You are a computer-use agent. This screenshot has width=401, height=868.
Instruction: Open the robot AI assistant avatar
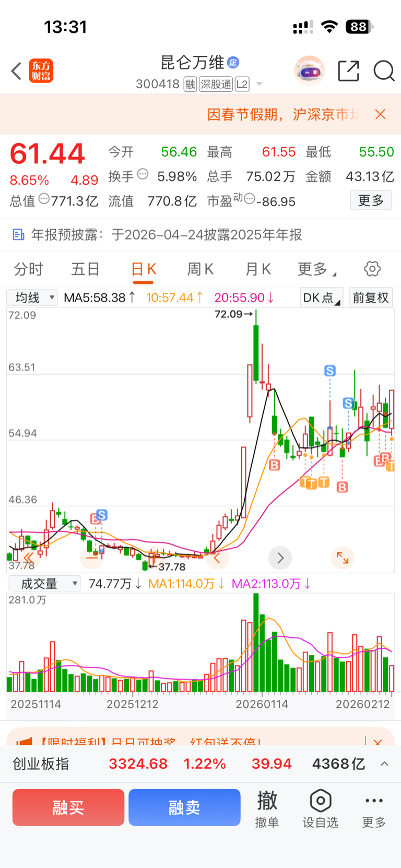(x=309, y=70)
